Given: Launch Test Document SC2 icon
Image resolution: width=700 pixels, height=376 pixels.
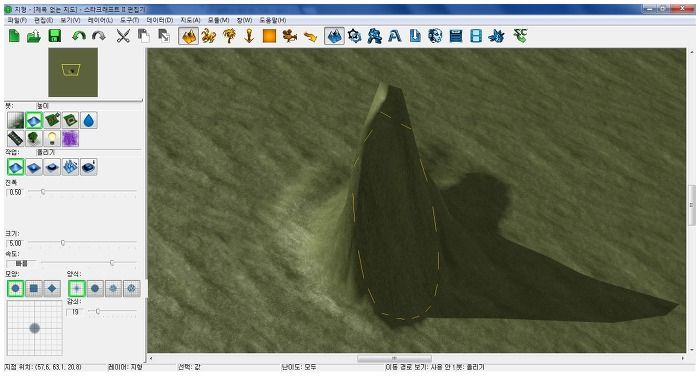Looking at the screenshot, I should coord(520,36).
